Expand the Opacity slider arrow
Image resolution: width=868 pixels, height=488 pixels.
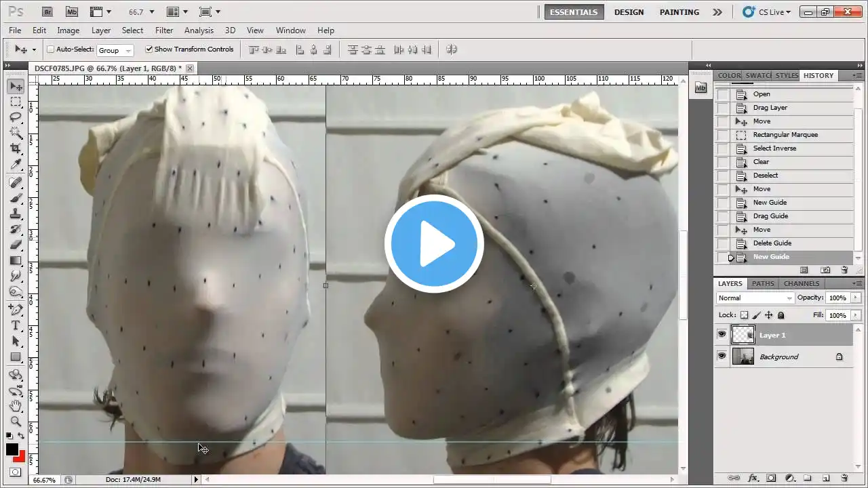[x=856, y=298]
